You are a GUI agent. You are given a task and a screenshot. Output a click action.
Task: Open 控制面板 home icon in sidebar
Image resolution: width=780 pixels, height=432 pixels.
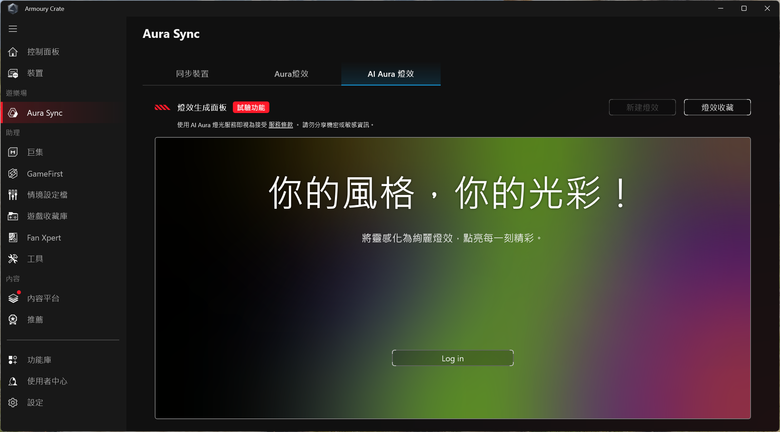13,52
